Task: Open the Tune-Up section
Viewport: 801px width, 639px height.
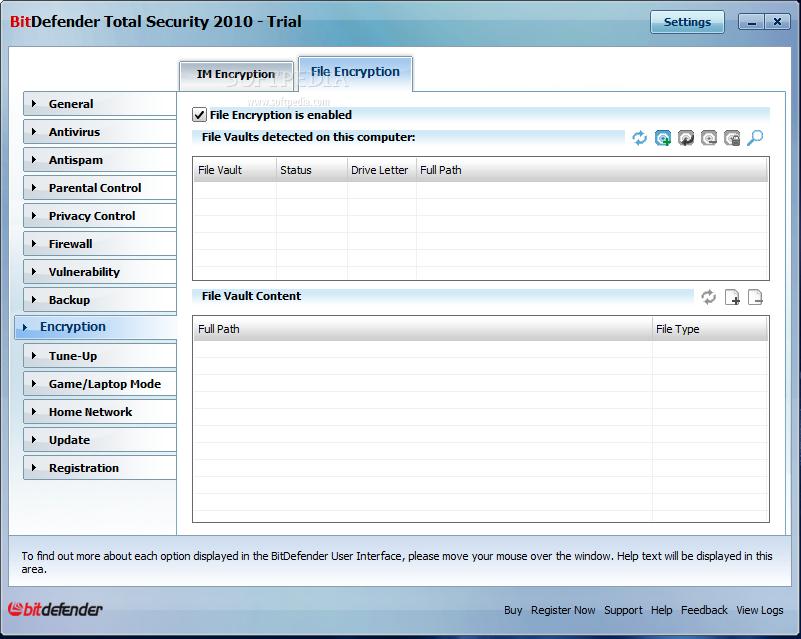Action: tap(99, 356)
